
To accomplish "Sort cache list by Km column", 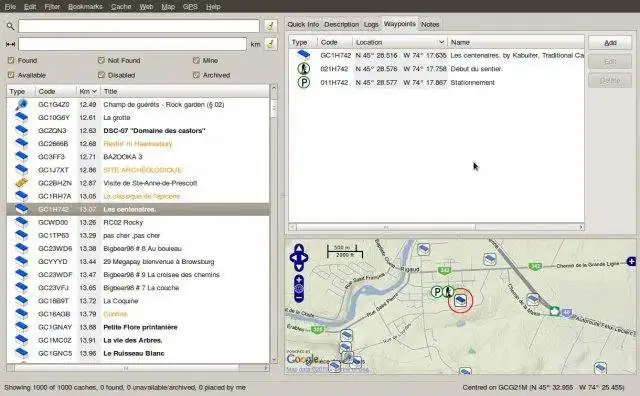I will pyautogui.click(x=88, y=91).
